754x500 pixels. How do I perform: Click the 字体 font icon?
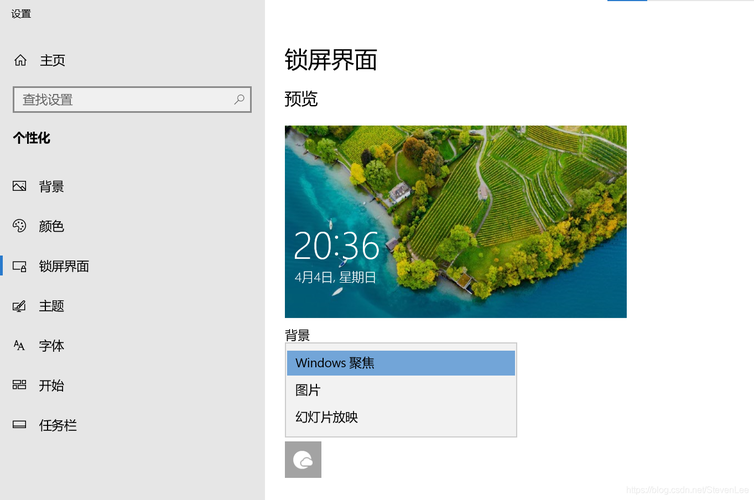pyautogui.click(x=19, y=345)
